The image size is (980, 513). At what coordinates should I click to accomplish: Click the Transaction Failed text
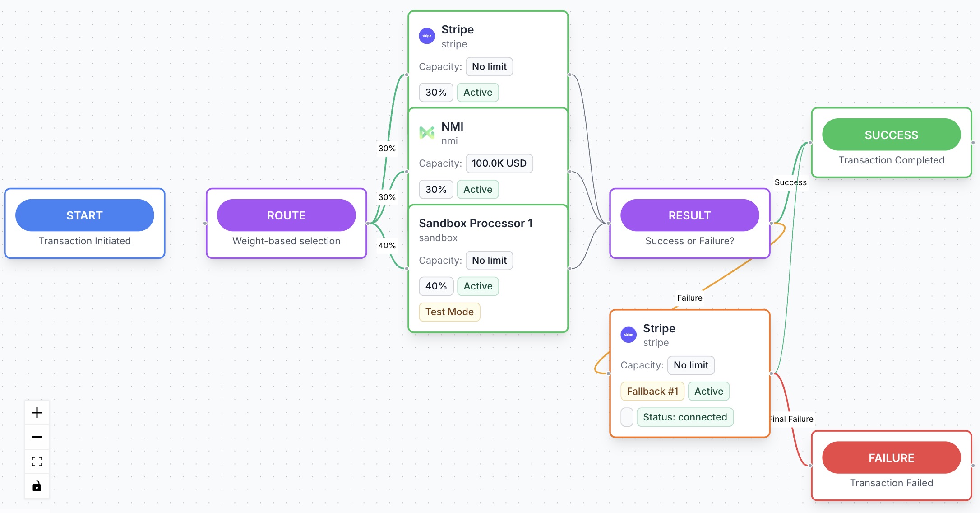point(892,483)
